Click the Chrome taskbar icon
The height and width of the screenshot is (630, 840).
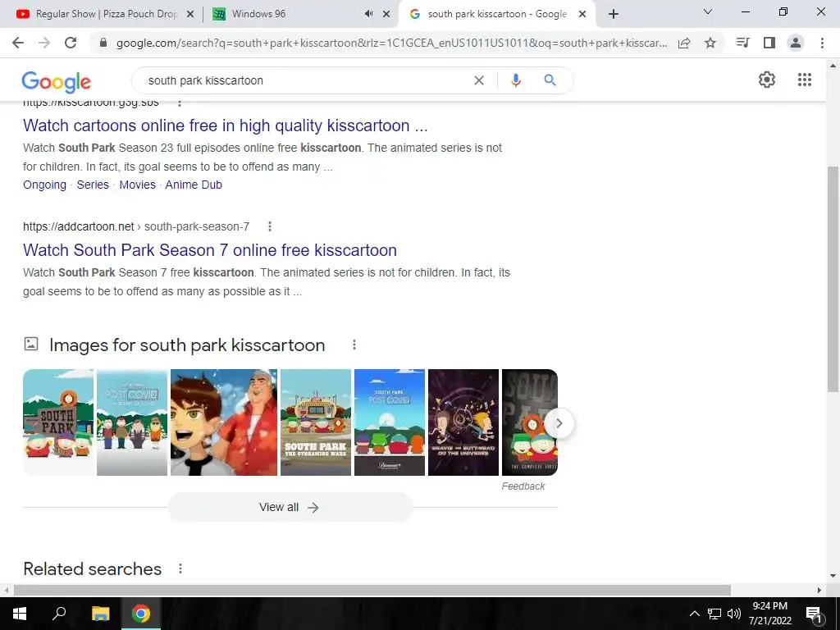(141, 614)
